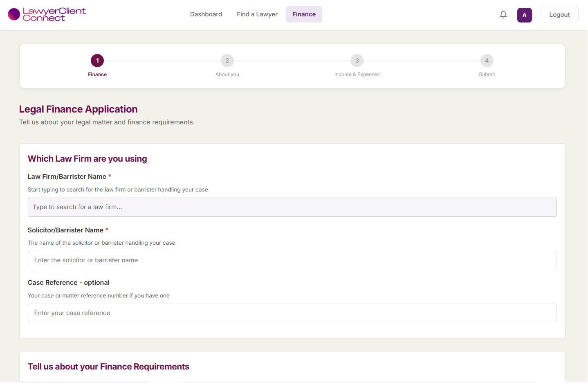Viewport: 588px width, 383px height.
Task: Click the solicitor or barrister name field
Action: pyautogui.click(x=292, y=260)
